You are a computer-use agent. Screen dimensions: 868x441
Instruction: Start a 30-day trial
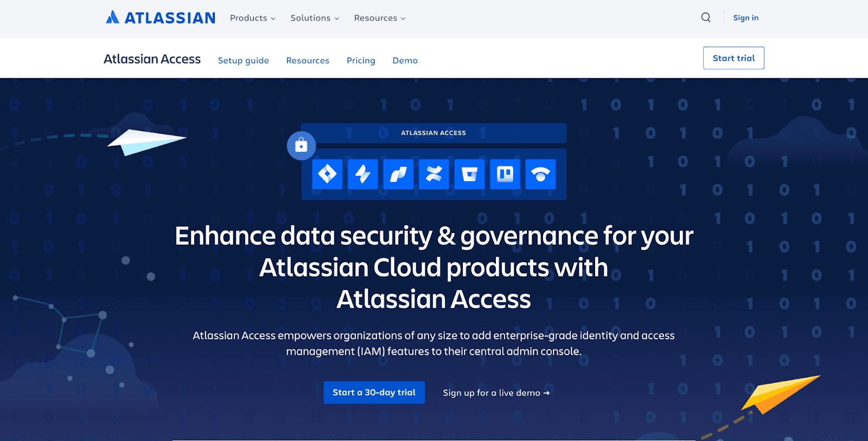[374, 392]
